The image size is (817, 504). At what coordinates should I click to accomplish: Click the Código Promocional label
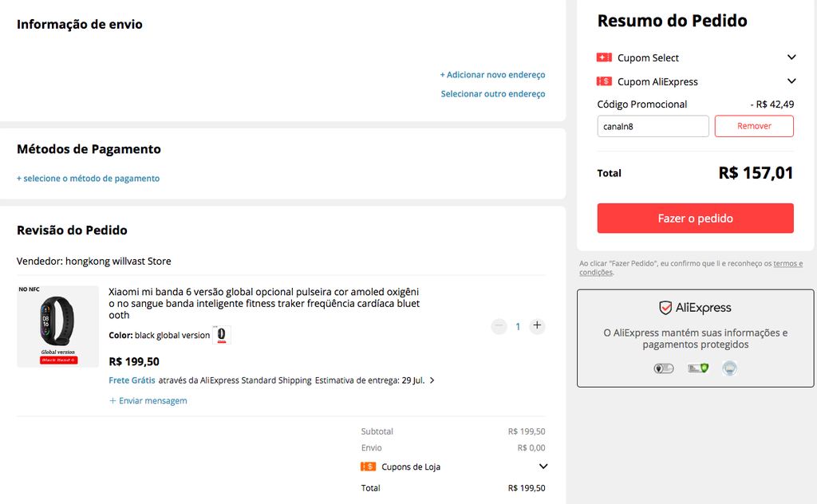pos(642,104)
